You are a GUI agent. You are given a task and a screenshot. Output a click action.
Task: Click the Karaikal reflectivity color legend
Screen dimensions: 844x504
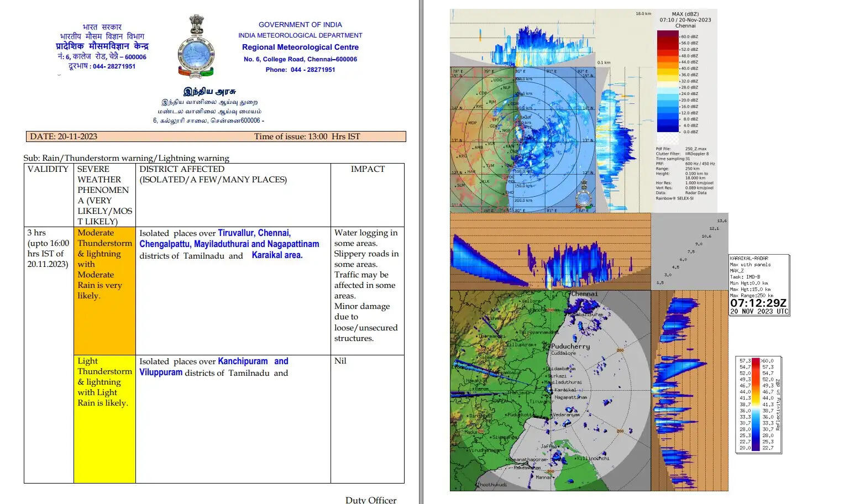[758, 405]
